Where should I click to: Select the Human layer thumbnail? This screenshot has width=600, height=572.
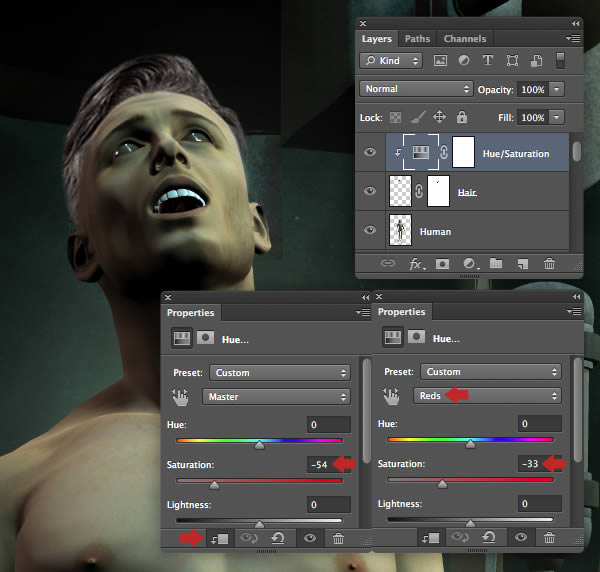click(x=400, y=230)
